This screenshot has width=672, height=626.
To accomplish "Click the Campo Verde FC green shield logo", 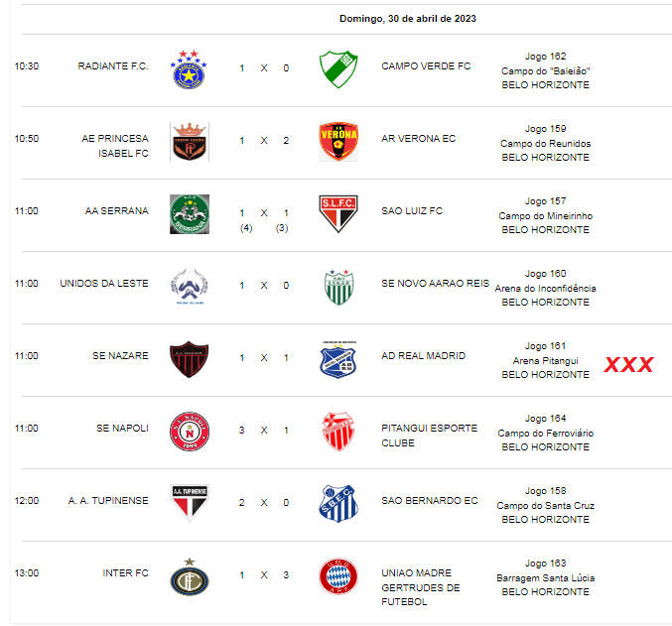I will coord(338,69).
